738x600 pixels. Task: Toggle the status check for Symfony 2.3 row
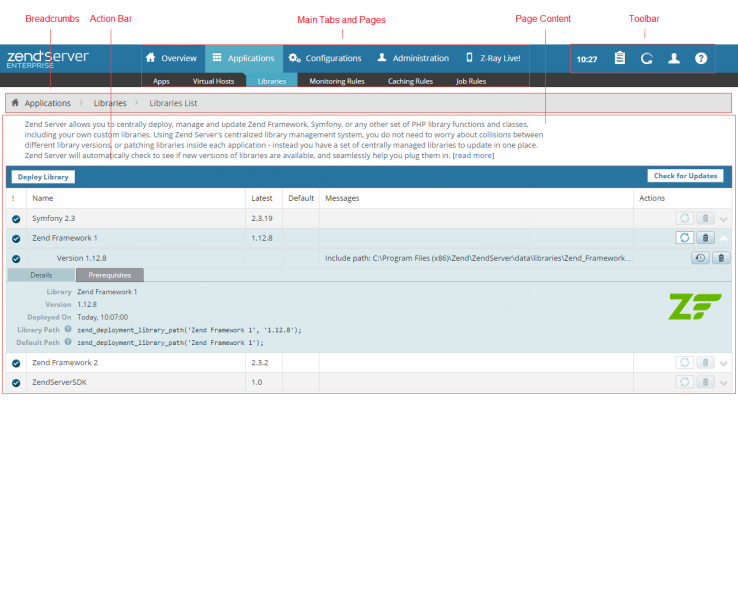[x=16, y=218]
